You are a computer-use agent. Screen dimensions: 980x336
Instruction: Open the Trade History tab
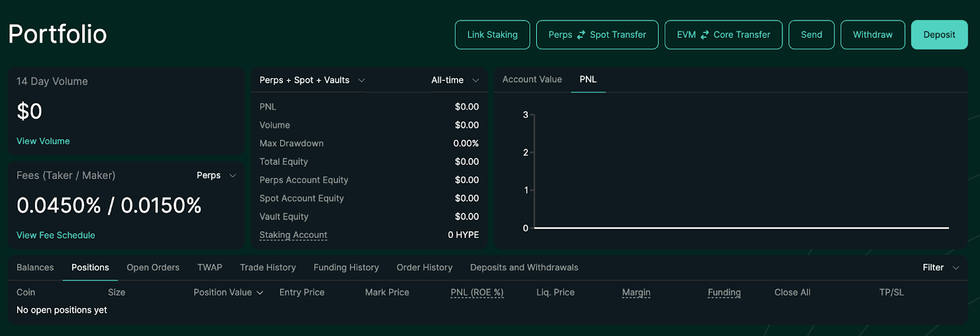[x=268, y=267]
